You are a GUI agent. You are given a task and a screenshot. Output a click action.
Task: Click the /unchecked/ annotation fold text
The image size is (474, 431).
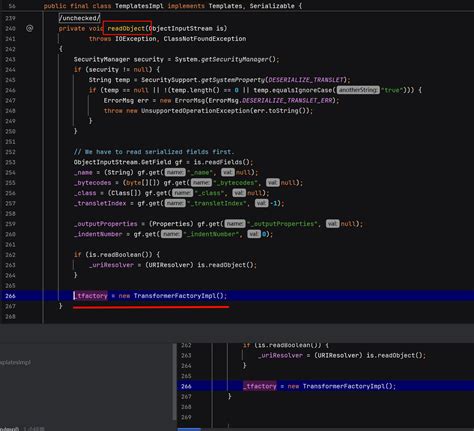(x=79, y=18)
